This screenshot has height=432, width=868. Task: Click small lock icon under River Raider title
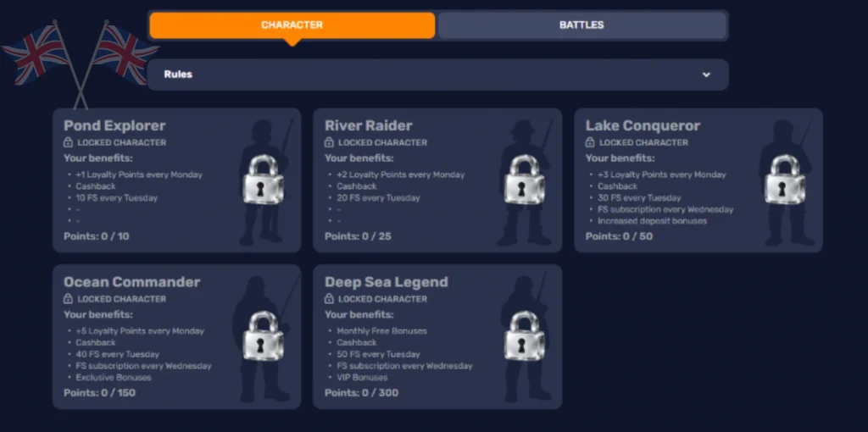pos(329,142)
